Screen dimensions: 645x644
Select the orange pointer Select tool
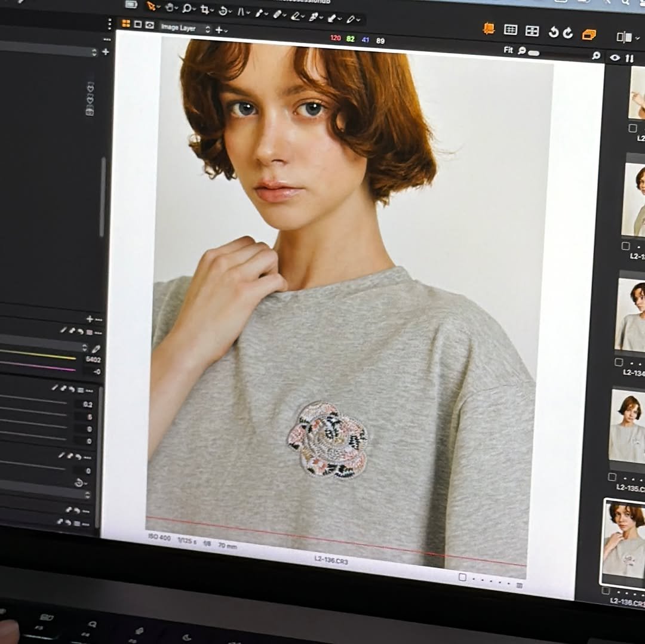[150, 6]
